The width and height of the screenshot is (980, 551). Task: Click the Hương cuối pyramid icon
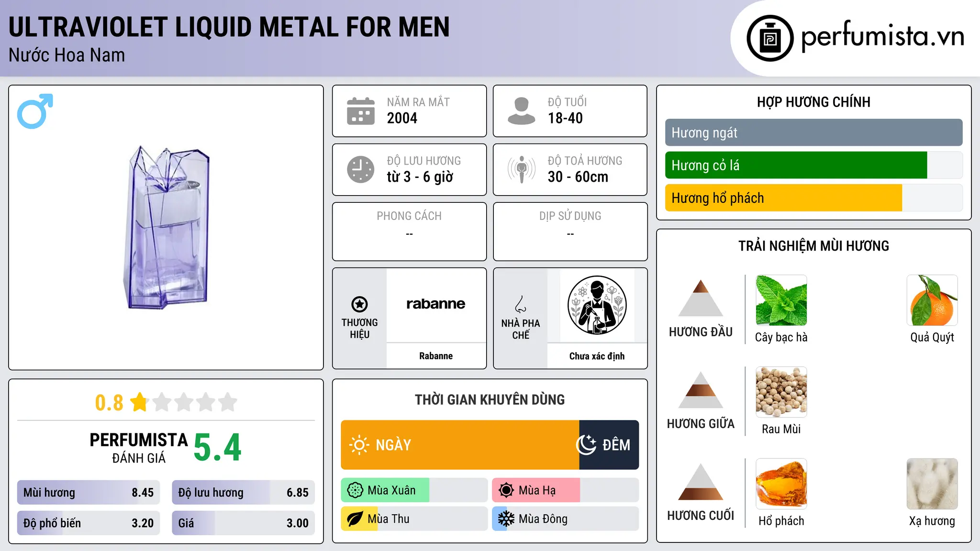[x=701, y=482]
